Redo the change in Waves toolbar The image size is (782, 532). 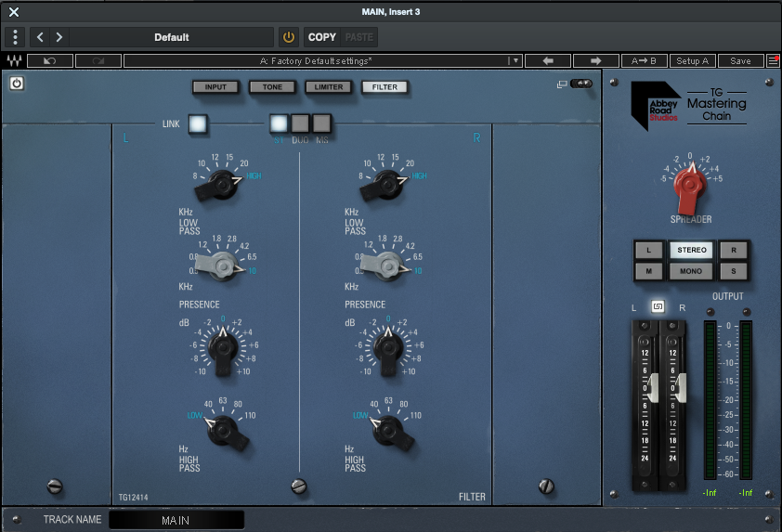click(x=98, y=61)
